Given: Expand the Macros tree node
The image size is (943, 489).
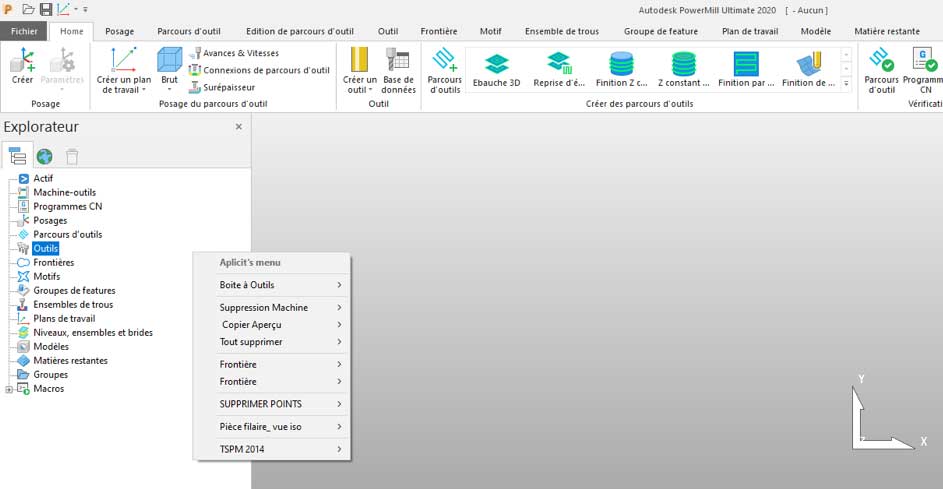Looking at the screenshot, I should tap(9, 389).
